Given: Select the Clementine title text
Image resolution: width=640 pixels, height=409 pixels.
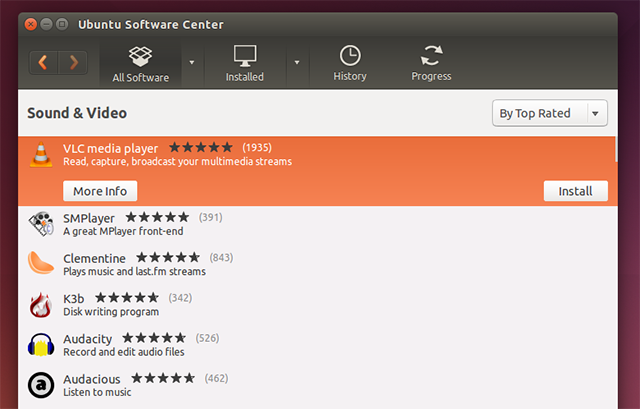Looking at the screenshot, I should (x=94, y=258).
